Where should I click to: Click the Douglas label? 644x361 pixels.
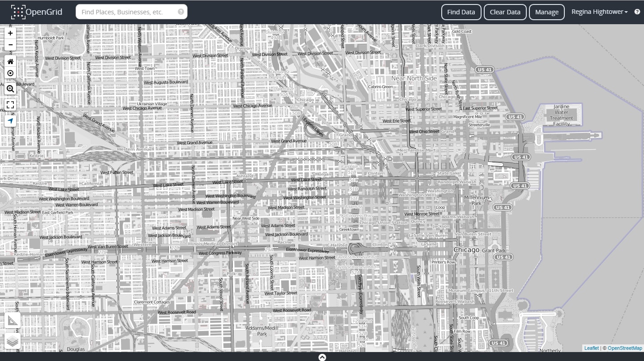point(76,349)
